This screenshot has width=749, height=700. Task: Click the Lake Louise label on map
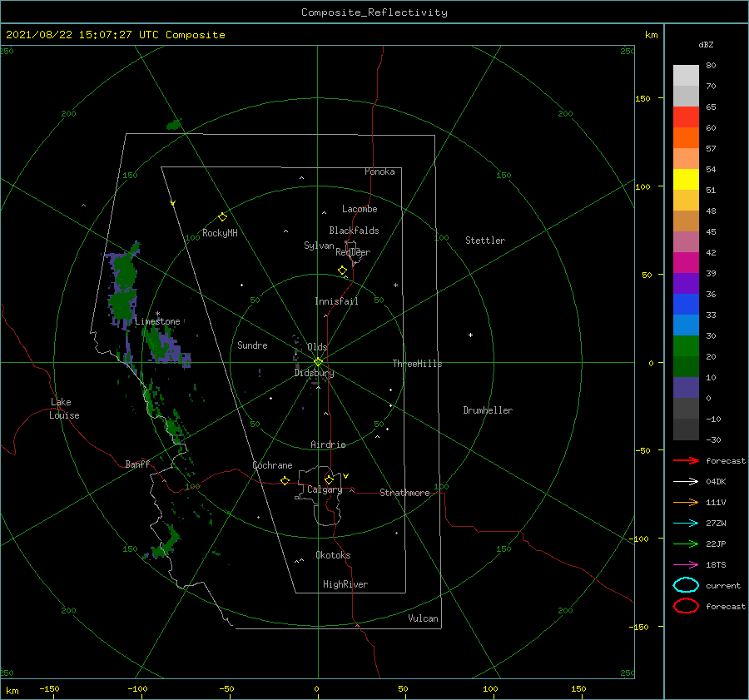click(x=64, y=409)
